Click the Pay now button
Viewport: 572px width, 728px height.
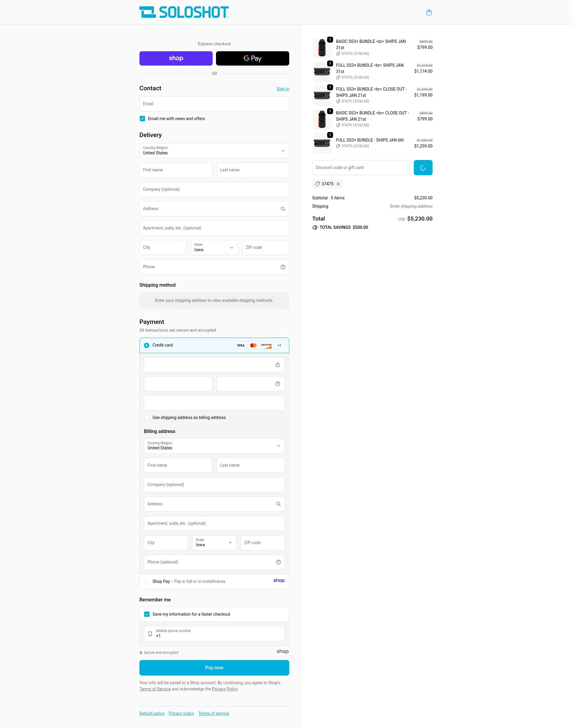(x=214, y=668)
